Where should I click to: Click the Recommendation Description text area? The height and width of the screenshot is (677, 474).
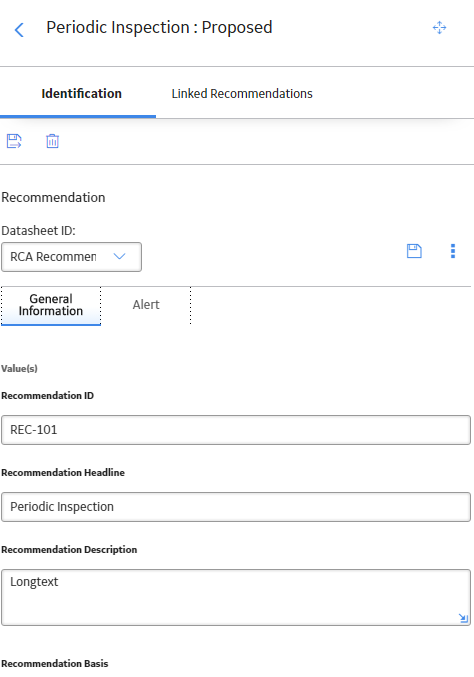click(x=236, y=598)
